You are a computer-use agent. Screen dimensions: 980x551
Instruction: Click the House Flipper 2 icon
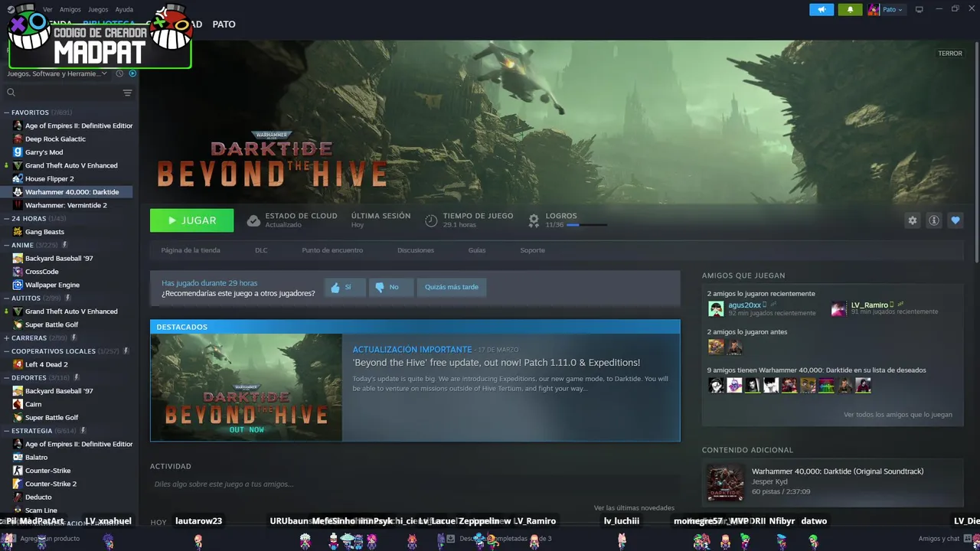click(18, 178)
